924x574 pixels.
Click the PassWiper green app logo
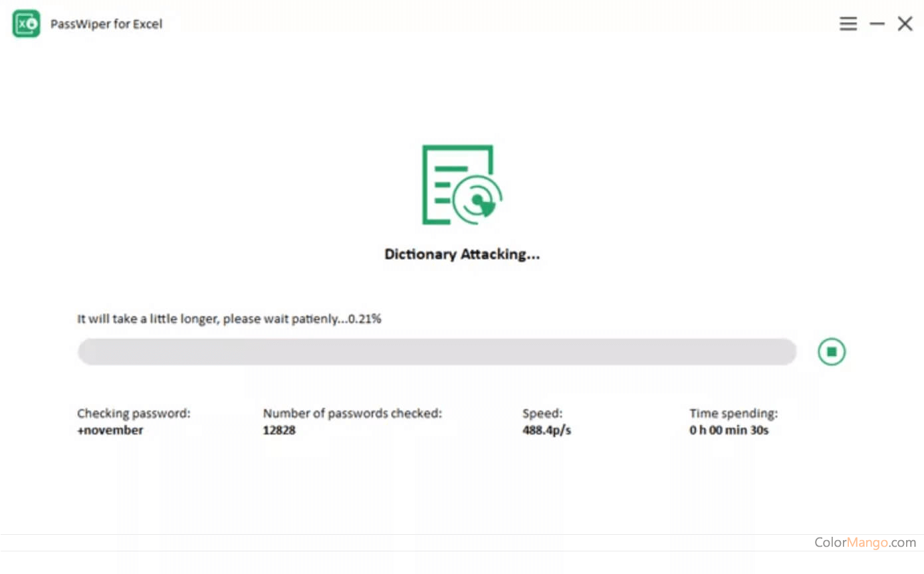pos(27,24)
